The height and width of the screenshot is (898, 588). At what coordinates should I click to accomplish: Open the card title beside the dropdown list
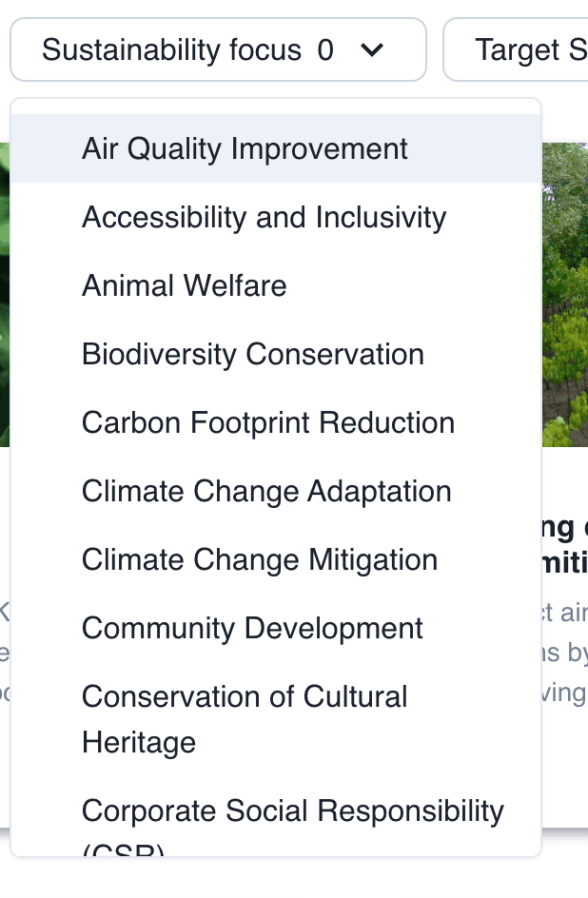click(565, 546)
